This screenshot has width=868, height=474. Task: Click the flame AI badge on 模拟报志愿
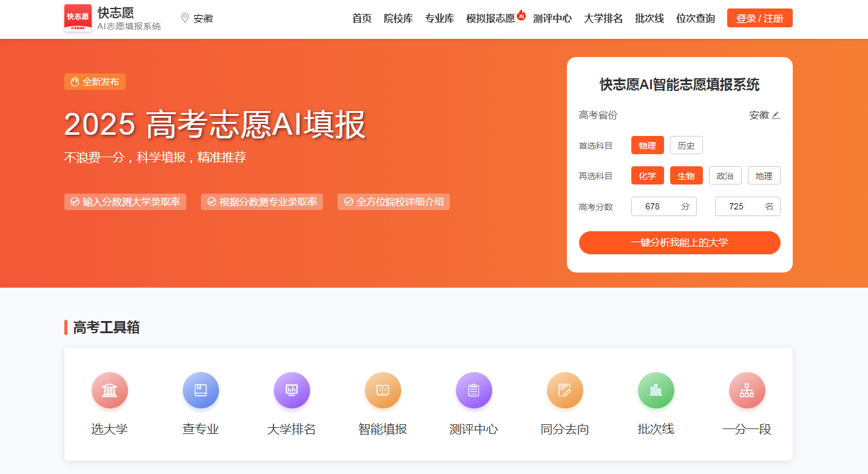coord(521,14)
